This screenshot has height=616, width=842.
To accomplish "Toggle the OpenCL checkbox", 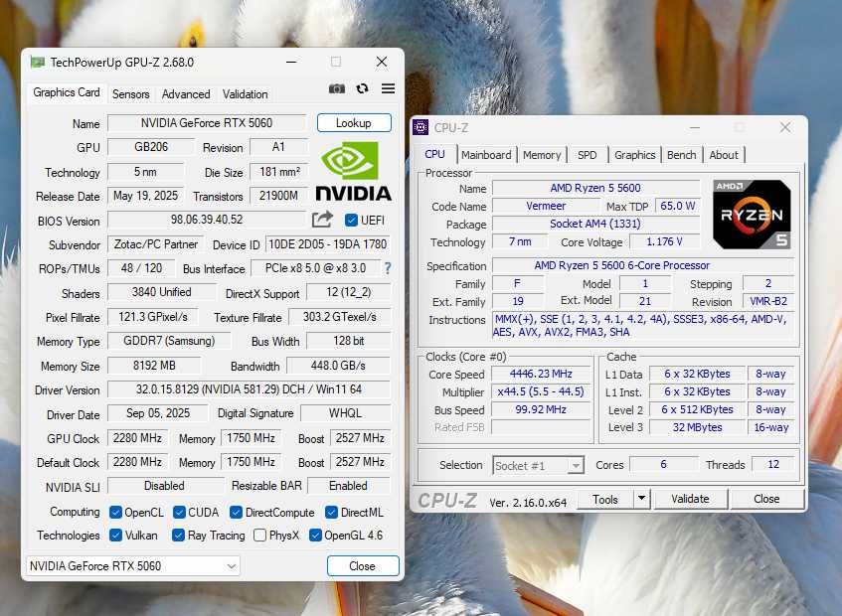I will pos(115,512).
